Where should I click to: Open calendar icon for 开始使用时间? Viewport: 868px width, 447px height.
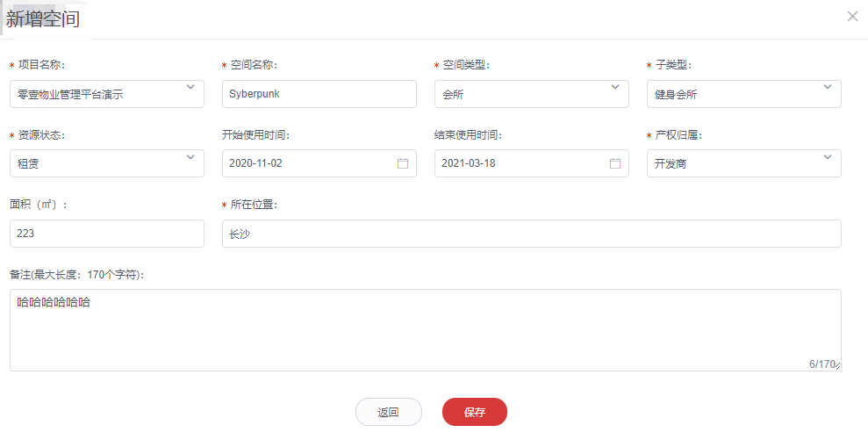(x=403, y=163)
